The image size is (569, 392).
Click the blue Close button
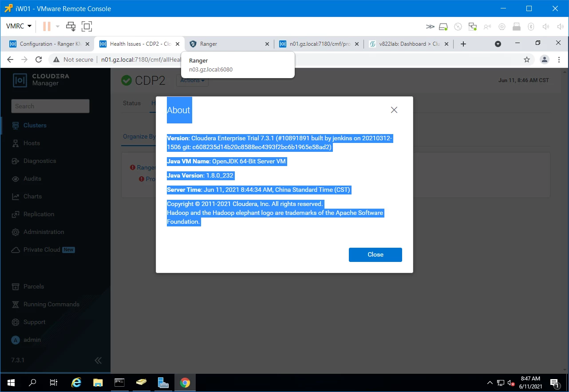click(x=375, y=254)
